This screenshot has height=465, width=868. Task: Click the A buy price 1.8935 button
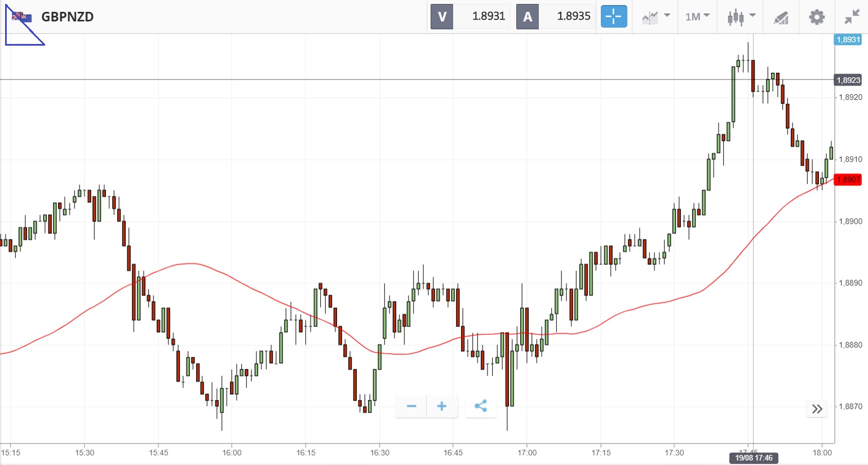tap(556, 16)
